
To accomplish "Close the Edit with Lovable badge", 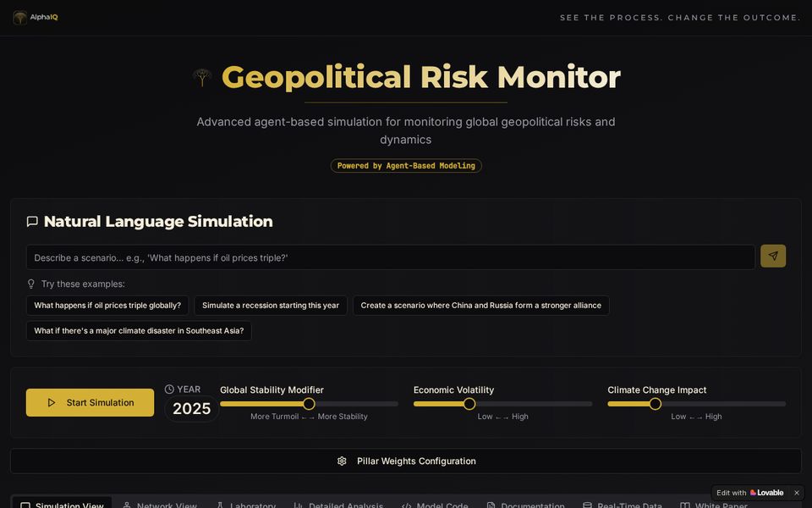I will click(x=797, y=493).
